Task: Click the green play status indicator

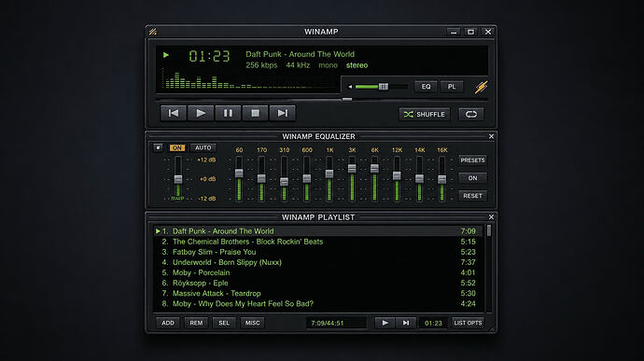Action: click(166, 55)
